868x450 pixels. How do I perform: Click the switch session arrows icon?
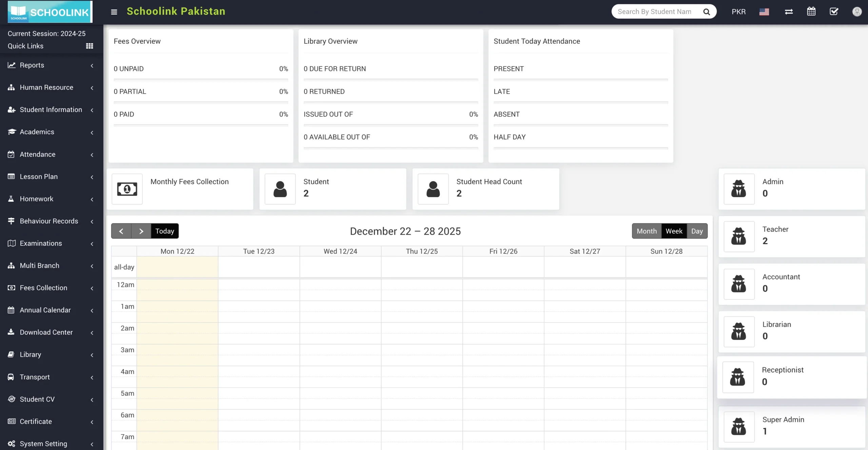click(x=789, y=12)
